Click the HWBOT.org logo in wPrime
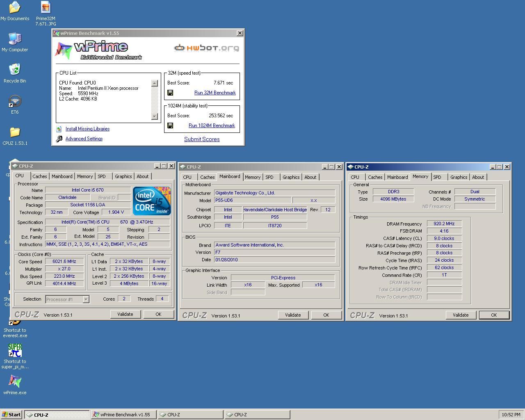This screenshot has width=525, height=420. [x=206, y=48]
